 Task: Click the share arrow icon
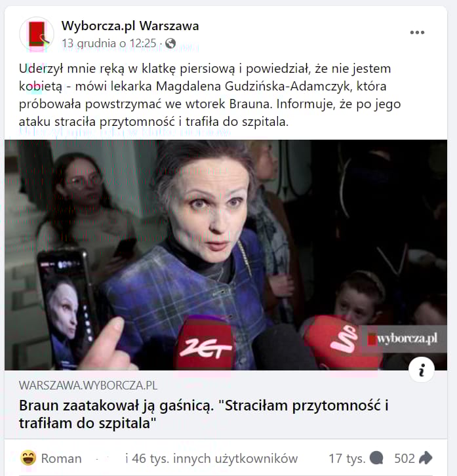pyautogui.click(x=426, y=458)
